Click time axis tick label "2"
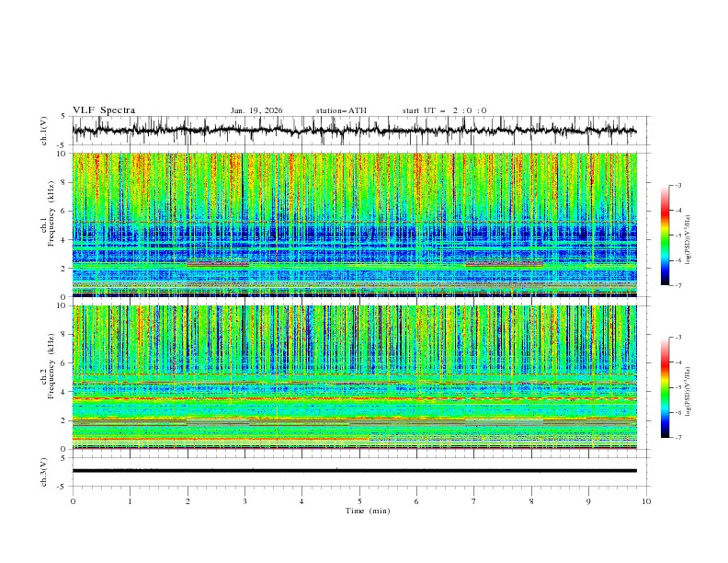Image resolution: width=728 pixels, height=563 pixels. tap(188, 501)
